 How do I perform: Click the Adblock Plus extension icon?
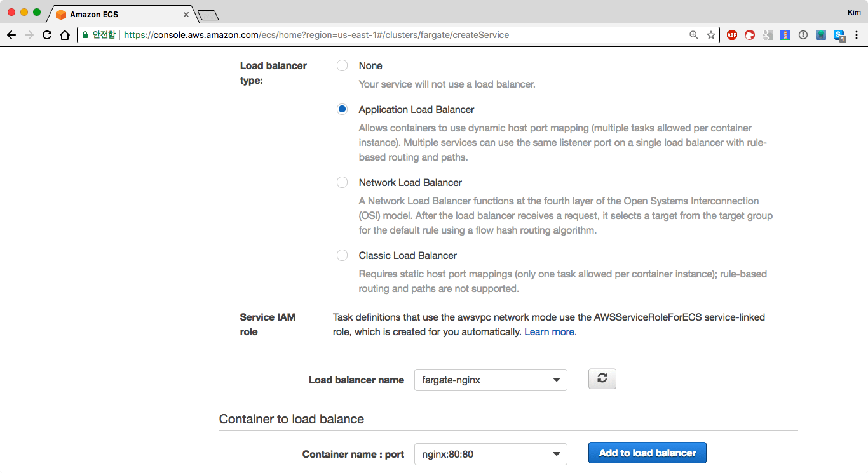coord(732,35)
